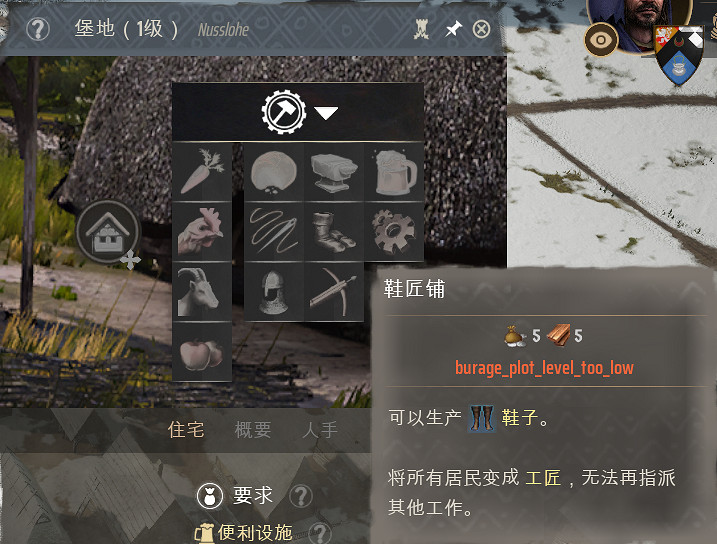Expand the artisan workshop dropdown arrow
Viewport: 717px width, 544px height.
click(326, 112)
